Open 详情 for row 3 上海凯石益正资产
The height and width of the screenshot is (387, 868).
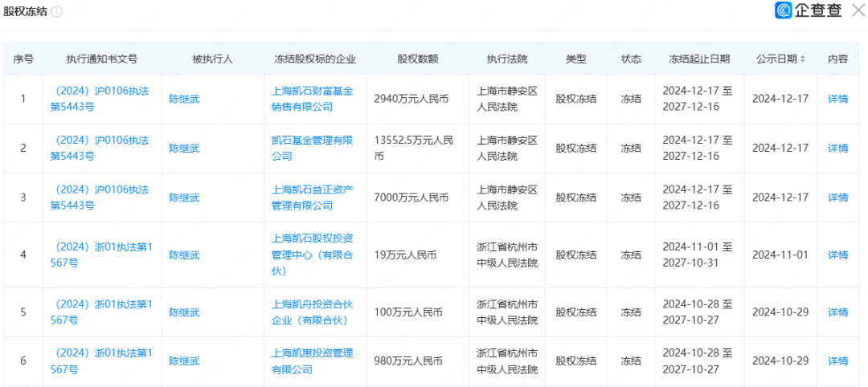click(837, 198)
